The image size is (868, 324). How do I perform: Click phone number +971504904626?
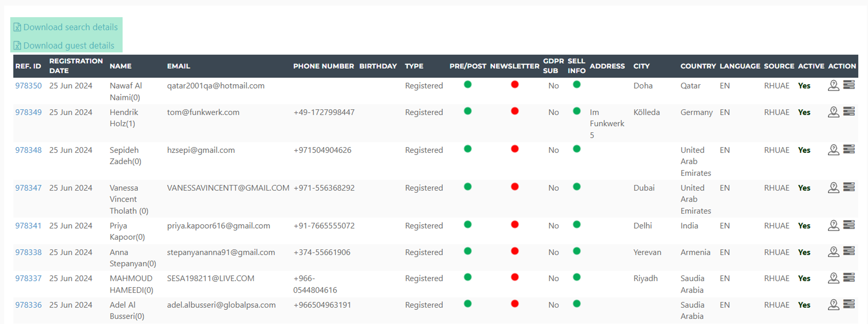pos(322,150)
